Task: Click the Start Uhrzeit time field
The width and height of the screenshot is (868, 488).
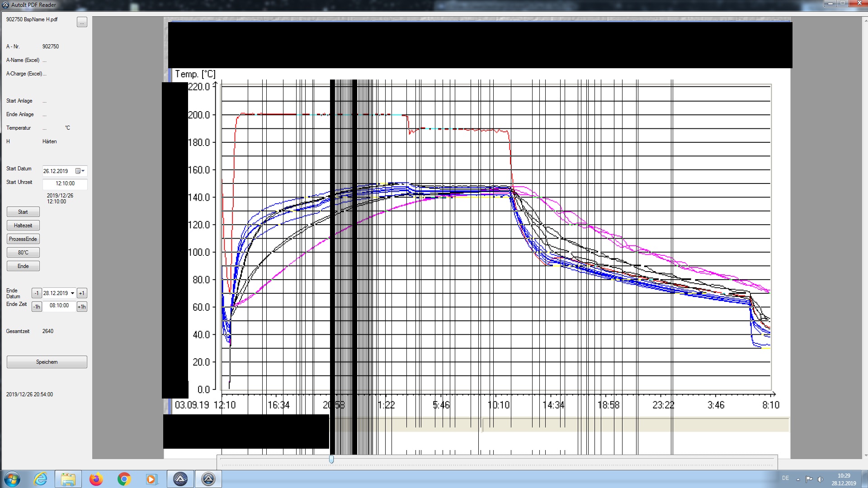Action: (x=65, y=183)
